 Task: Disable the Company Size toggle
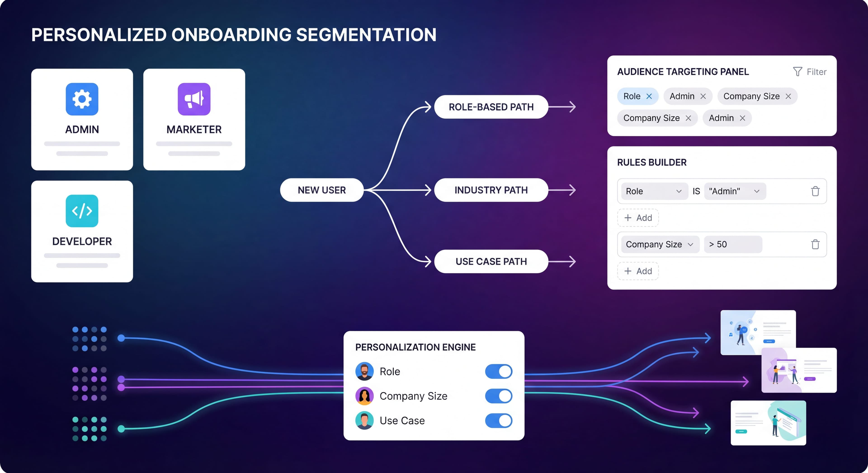point(499,396)
